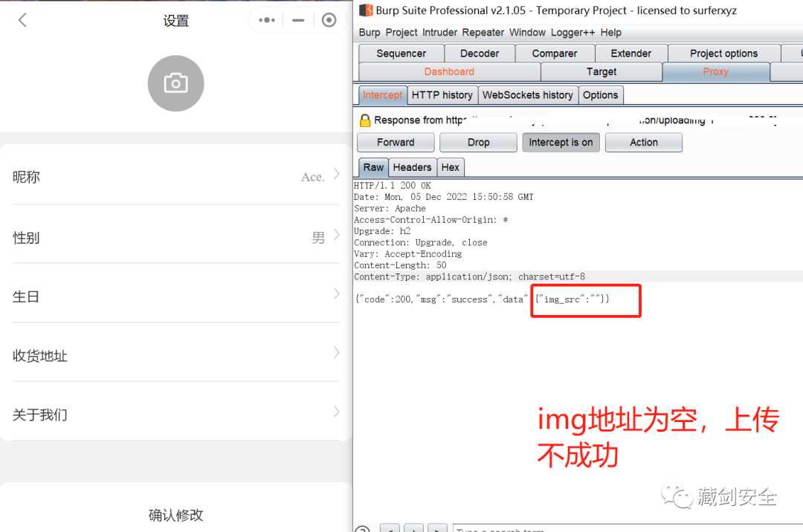
Task: Click the Vary: Accept-Encoding line
Action: 407,254
